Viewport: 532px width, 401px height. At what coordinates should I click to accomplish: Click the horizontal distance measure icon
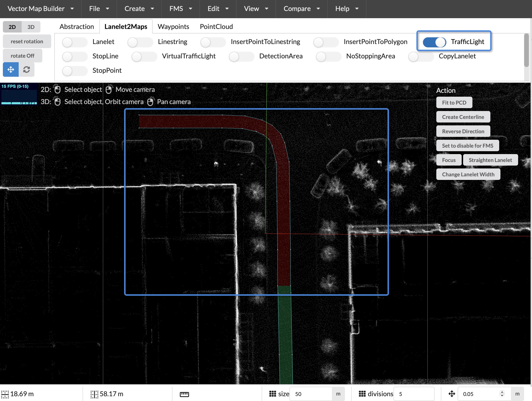5,394
